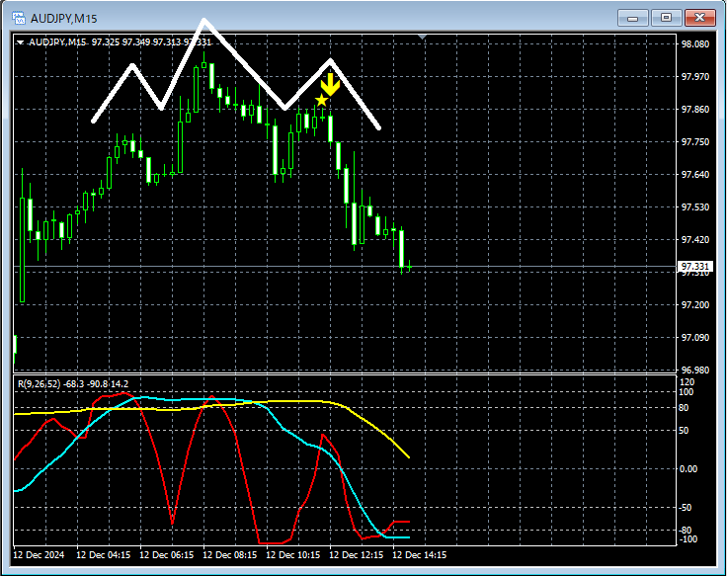Maximize the AUDJPY,M15 chart window
The image size is (728, 576).
pyautogui.click(x=666, y=18)
